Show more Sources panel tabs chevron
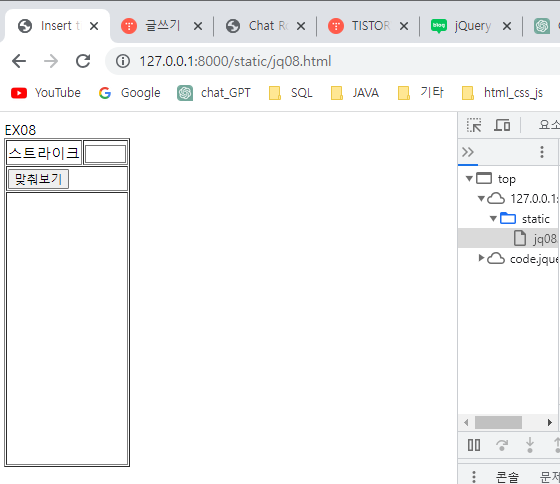This screenshot has height=484, width=560. [468, 152]
